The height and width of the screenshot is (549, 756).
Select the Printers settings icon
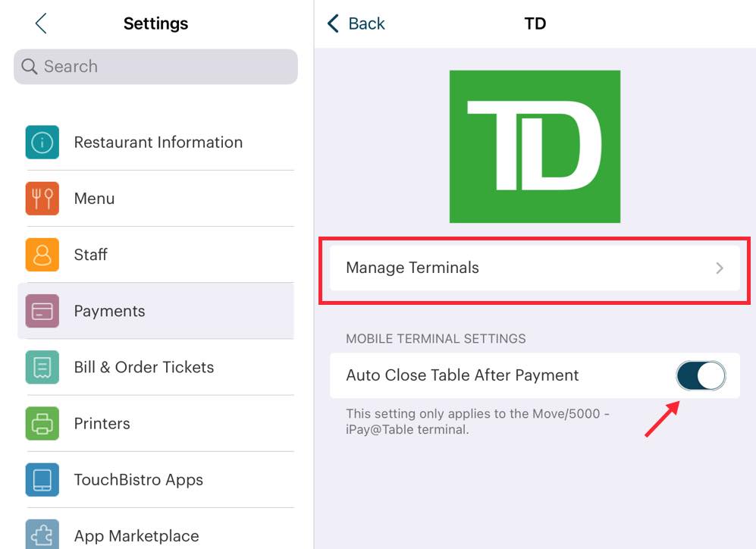coord(42,423)
